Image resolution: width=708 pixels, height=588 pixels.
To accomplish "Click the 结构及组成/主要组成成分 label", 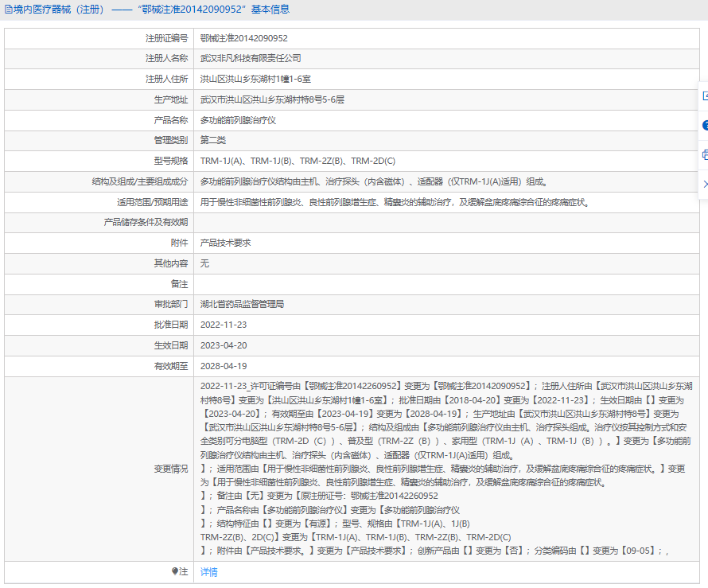I will coord(140,181).
